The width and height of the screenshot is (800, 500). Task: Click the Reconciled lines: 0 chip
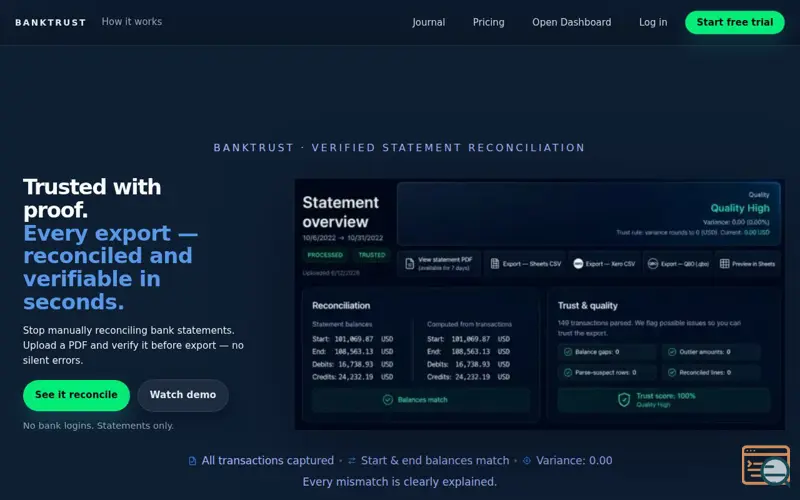click(711, 372)
